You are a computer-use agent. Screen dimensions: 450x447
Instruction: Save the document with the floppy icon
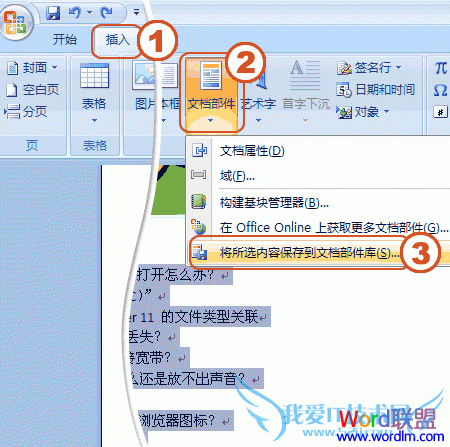tap(53, 13)
